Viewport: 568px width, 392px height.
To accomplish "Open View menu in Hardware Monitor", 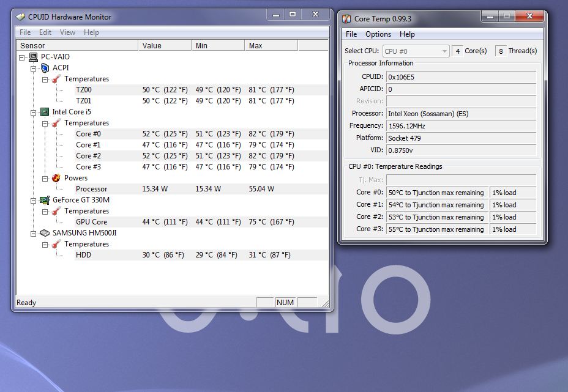I will tap(67, 32).
